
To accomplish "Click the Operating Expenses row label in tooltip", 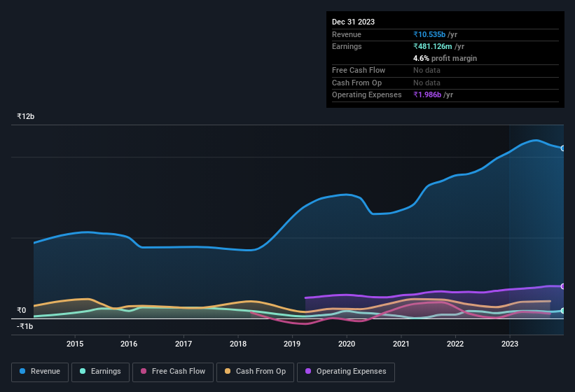I will pos(367,94).
